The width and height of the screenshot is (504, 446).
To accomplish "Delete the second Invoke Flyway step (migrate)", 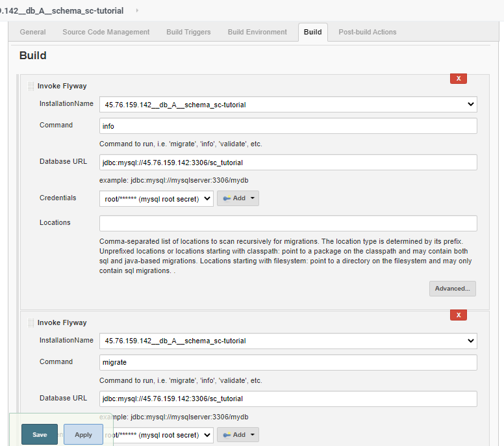I will [459, 315].
